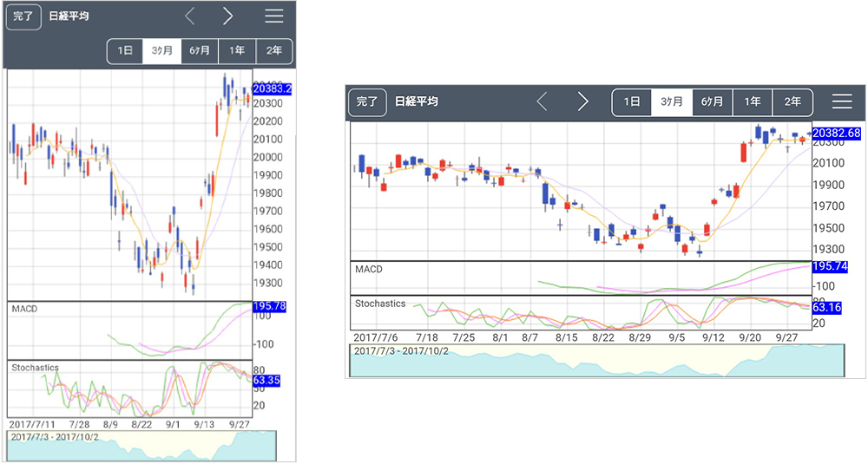Click the MACD panel in portrait chart

(129, 330)
